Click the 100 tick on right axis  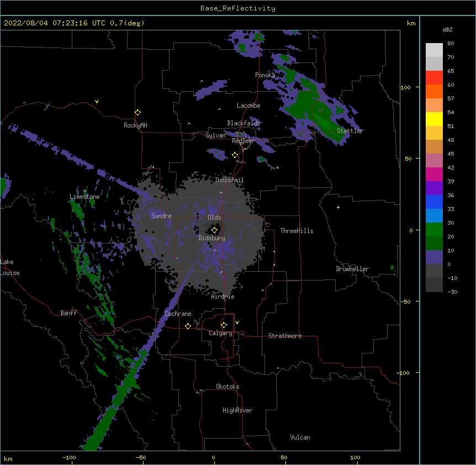(x=405, y=87)
